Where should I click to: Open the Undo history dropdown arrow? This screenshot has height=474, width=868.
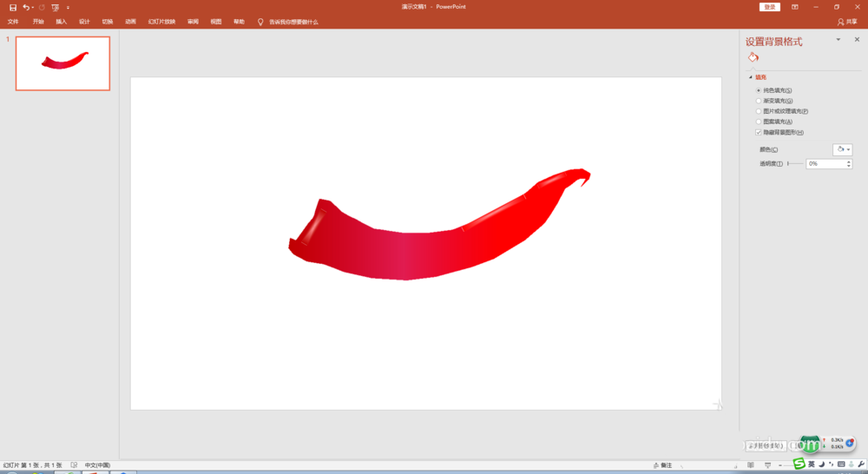33,7
